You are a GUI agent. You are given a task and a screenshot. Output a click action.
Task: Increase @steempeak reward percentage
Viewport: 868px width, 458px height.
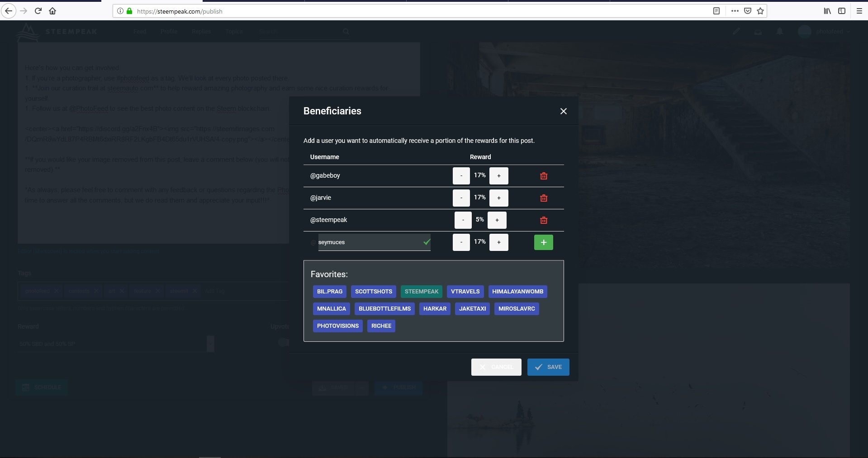pos(497,220)
